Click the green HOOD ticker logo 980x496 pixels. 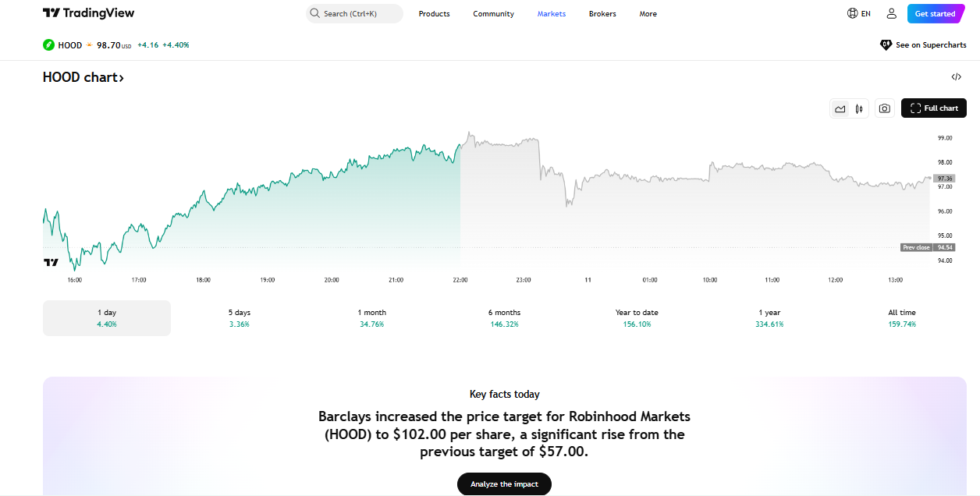(x=49, y=45)
